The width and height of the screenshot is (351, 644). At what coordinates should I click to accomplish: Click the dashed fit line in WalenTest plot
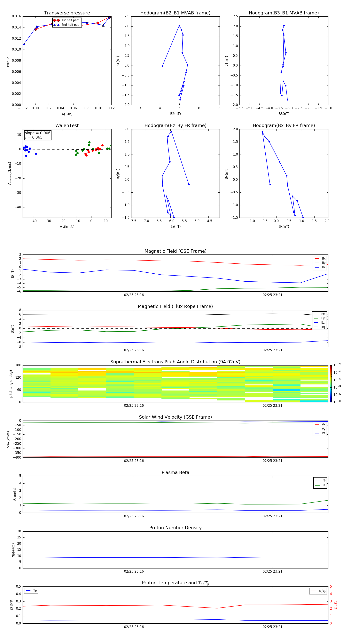point(67,149)
